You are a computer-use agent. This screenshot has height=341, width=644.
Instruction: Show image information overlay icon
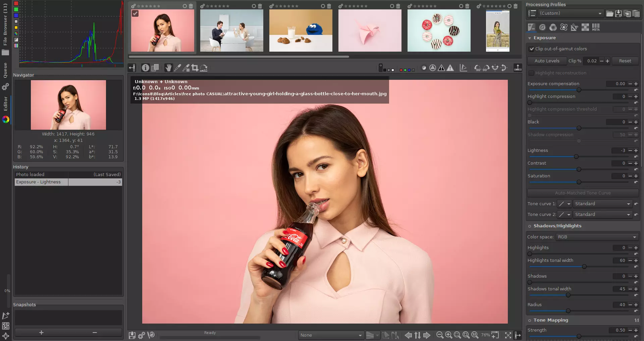tap(145, 68)
